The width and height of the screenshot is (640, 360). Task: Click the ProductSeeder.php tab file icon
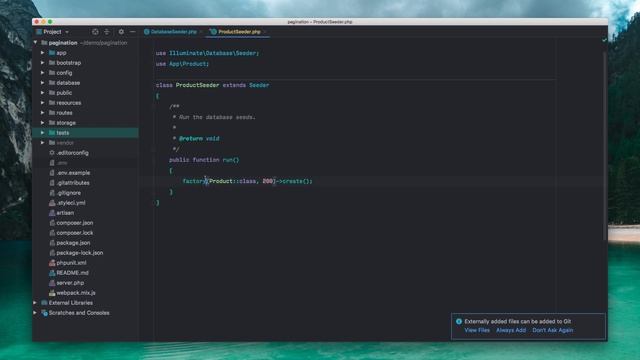213,32
